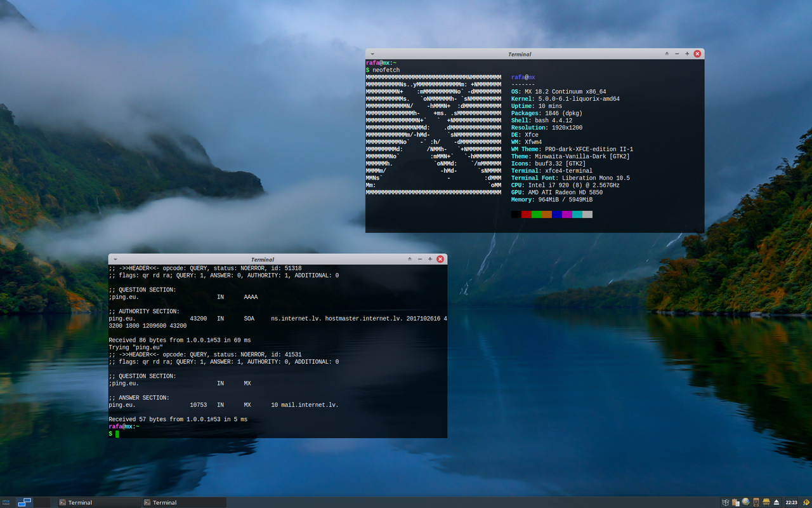Switch to second Terminal taskbar button
Viewport: 812px width, 508px height.
tap(183, 502)
